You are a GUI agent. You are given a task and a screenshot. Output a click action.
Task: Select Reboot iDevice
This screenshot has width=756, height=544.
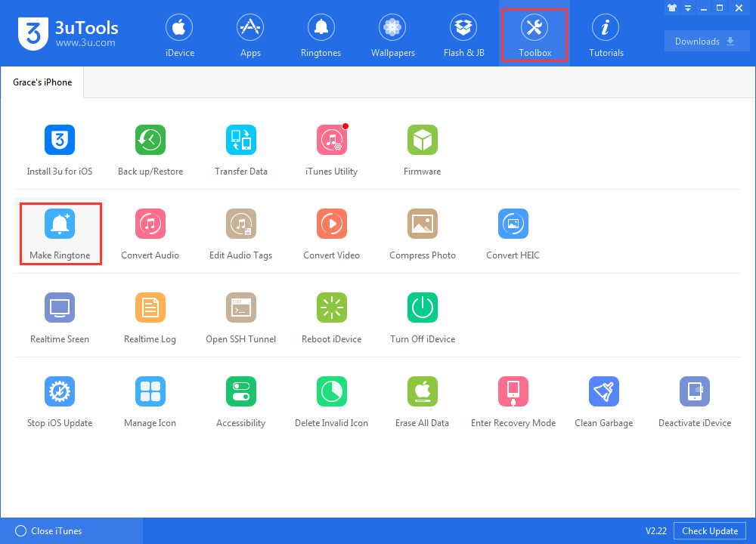point(332,318)
